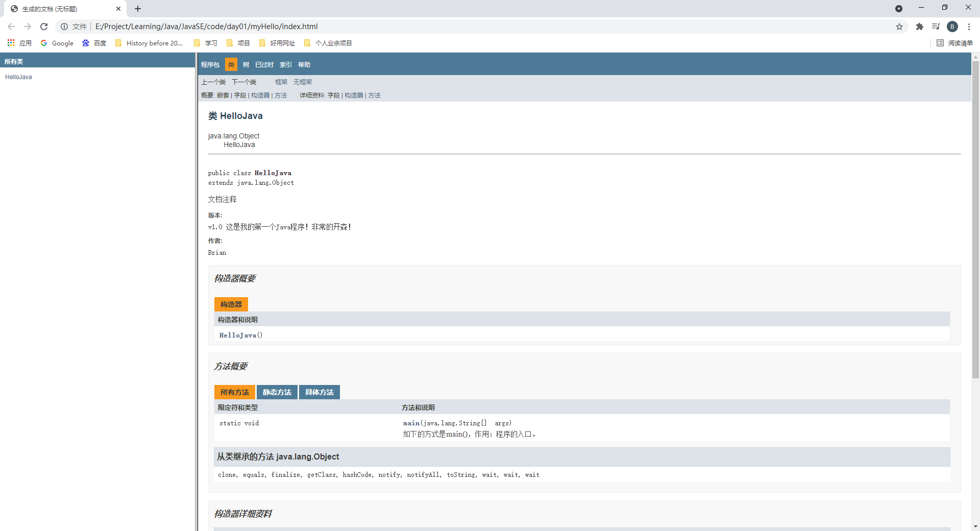Open the 已过时 navigation item
The image size is (980, 531).
coord(264,65)
